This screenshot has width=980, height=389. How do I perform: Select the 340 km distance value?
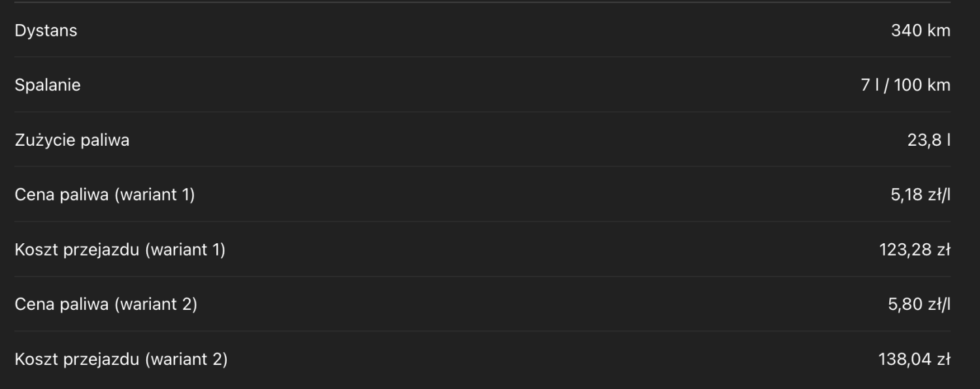point(920,31)
